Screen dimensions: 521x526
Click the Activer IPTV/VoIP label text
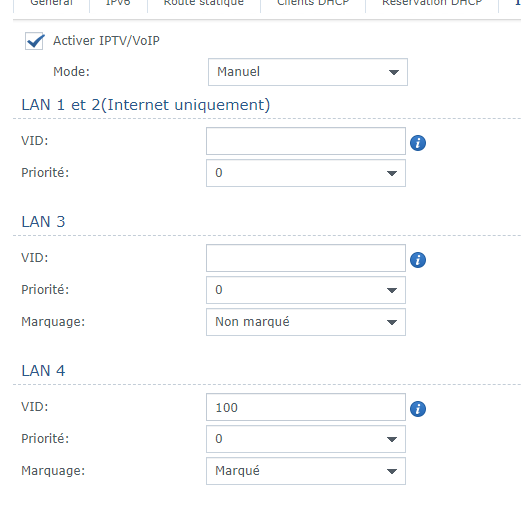tap(106, 41)
